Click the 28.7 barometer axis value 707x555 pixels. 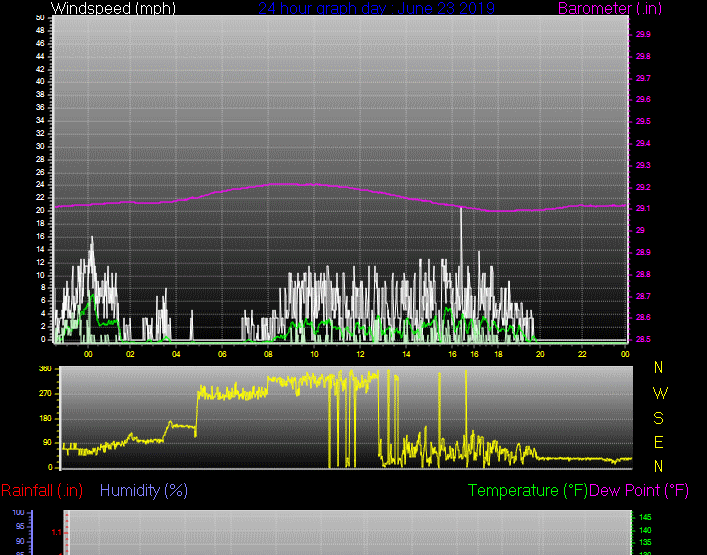tap(643, 296)
